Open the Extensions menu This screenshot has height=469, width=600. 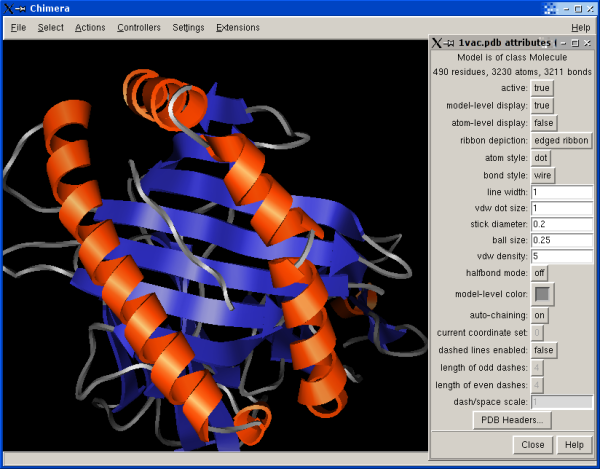point(237,27)
